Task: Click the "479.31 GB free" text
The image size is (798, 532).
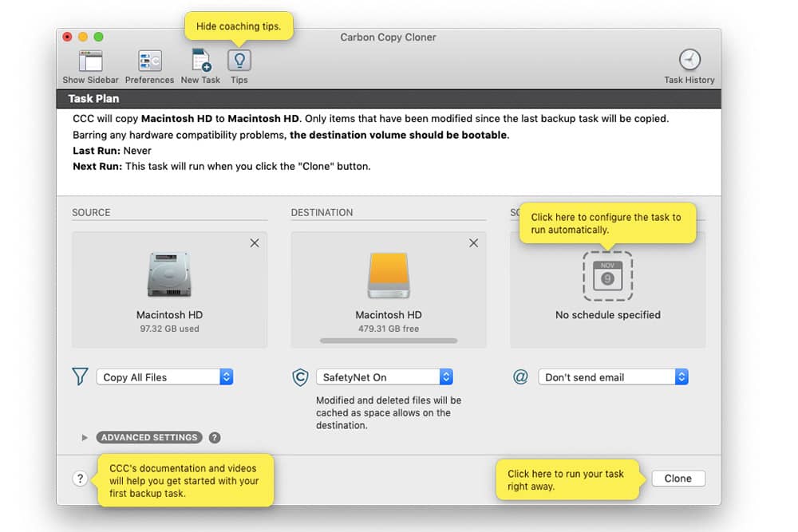Action: coord(389,329)
